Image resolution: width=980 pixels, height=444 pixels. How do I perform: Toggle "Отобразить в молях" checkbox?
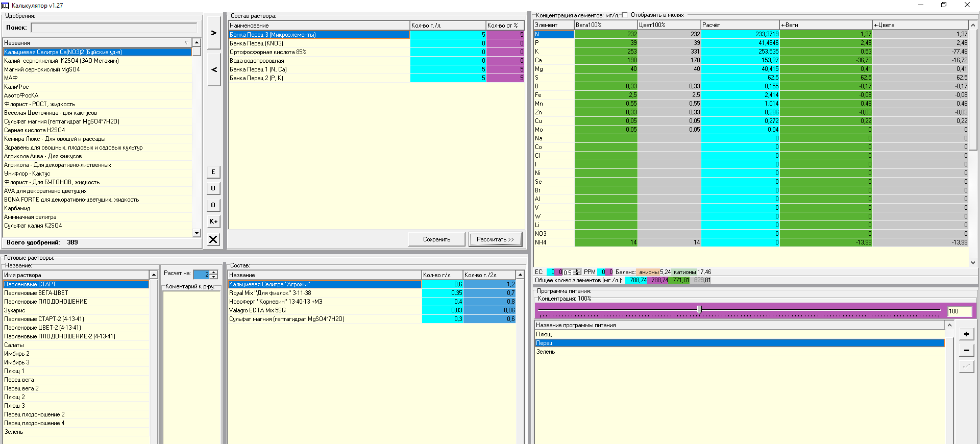point(625,15)
